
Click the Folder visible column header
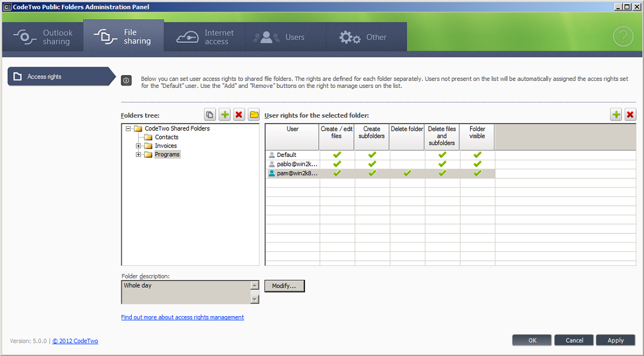click(477, 137)
